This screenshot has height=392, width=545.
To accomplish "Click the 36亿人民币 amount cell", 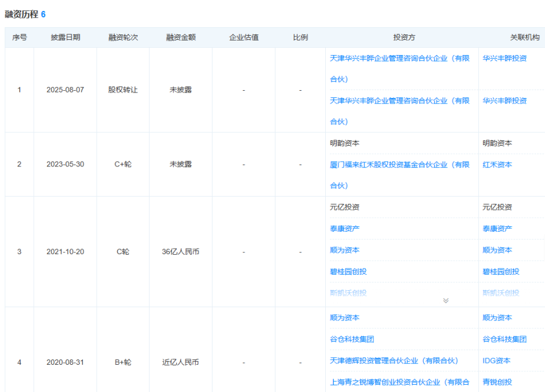I will click(x=180, y=252).
